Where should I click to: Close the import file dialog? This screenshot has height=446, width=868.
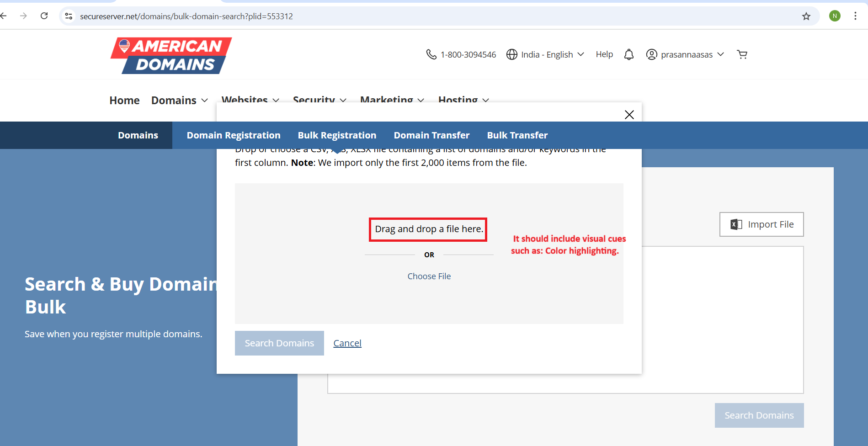(x=629, y=115)
